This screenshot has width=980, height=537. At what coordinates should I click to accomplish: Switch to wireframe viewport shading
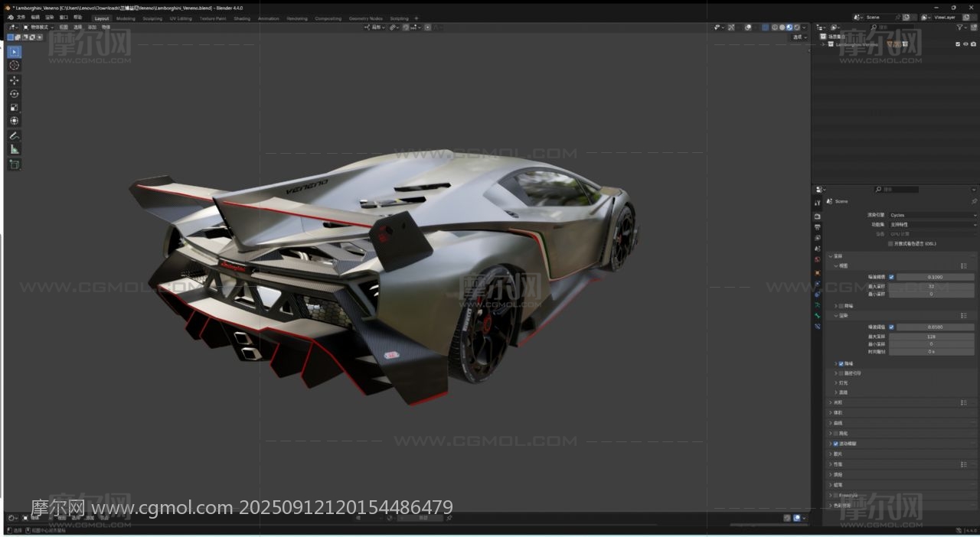coord(774,27)
